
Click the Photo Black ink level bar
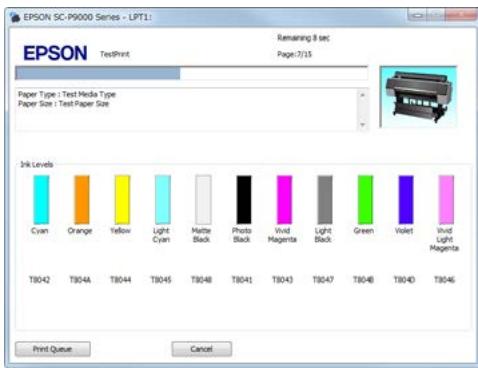tap(244, 200)
